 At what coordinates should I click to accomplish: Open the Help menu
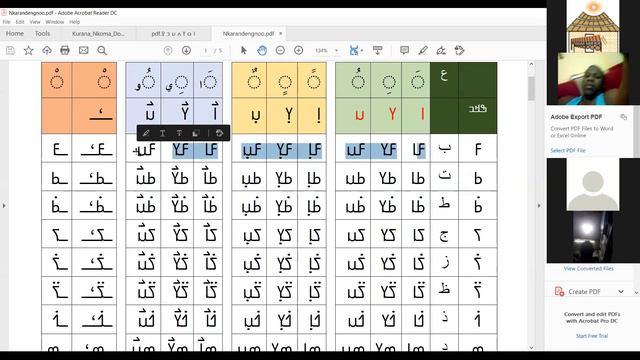tap(75, 22)
